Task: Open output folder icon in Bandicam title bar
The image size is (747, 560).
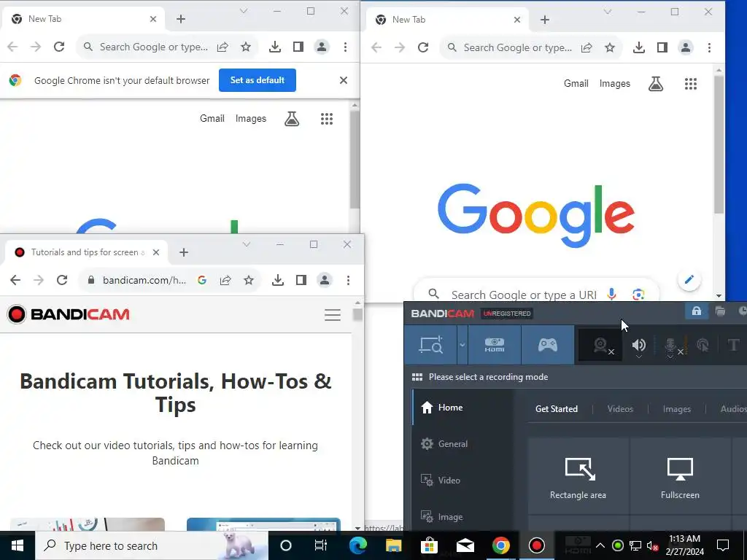Action: pos(720,311)
